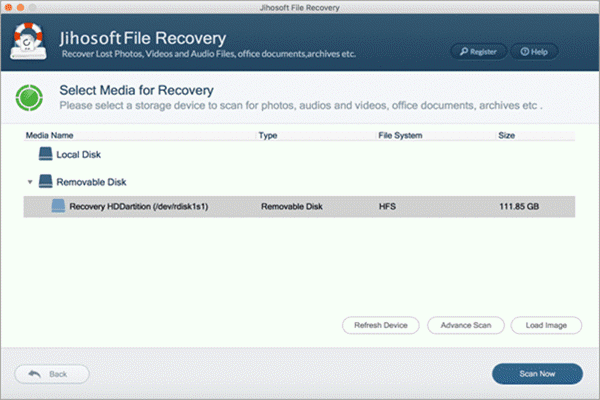Sort by the Media Name column
Viewport: 600px width, 400px height.
140,136
